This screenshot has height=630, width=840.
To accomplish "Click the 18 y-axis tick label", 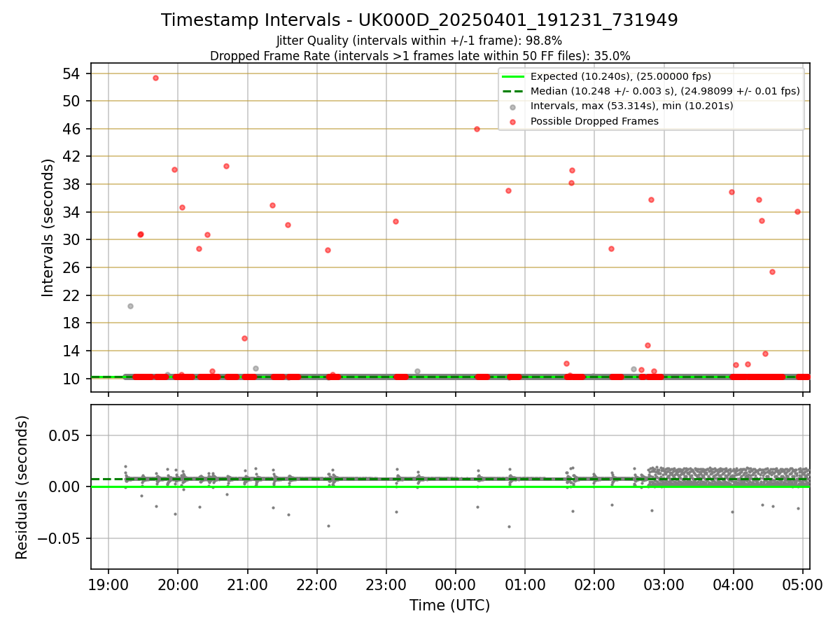I will point(72,323).
